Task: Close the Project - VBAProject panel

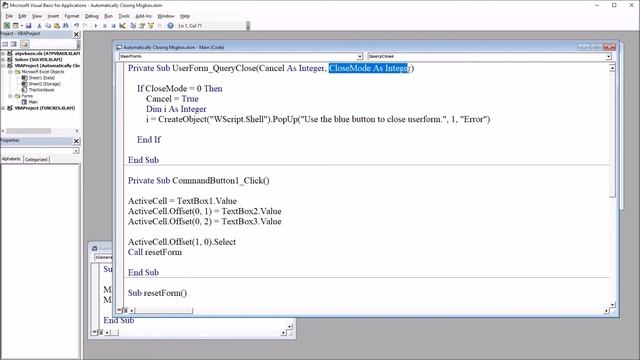Action: 76,35
